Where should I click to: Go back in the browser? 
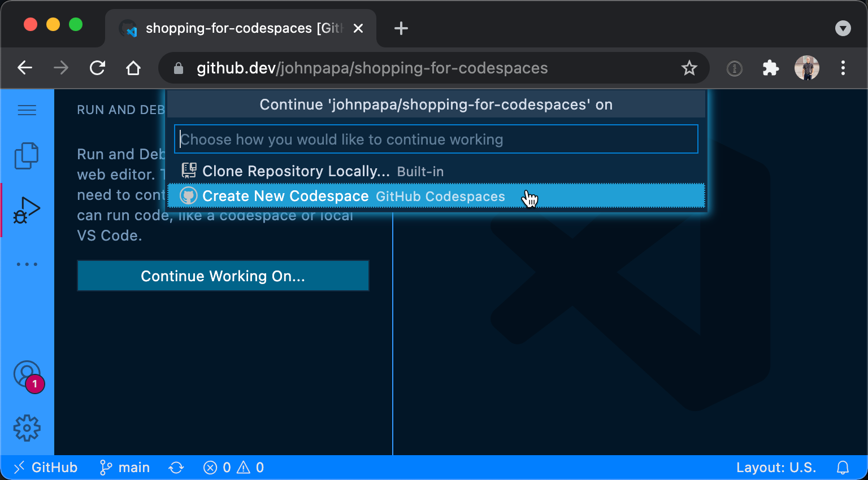tap(25, 68)
